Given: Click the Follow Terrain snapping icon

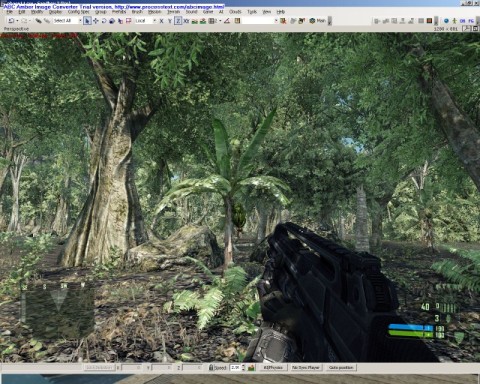Looking at the screenshot, I should [195, 21].
